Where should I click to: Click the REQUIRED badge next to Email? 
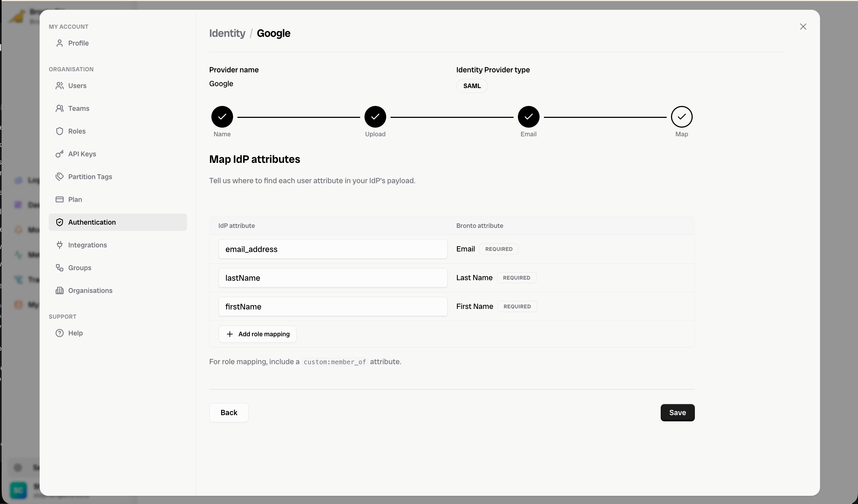tap(499, 249)
